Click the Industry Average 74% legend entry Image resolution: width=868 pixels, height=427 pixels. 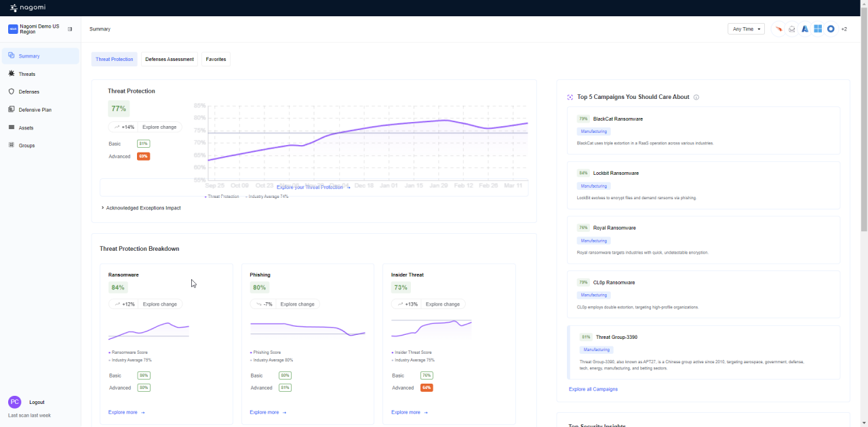point(267,197)
